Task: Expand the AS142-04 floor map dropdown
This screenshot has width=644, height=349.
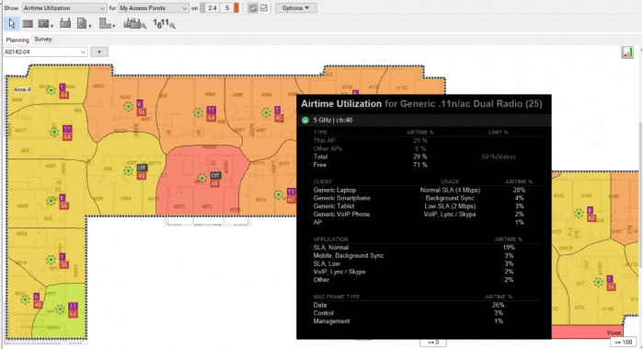Action: (45, 52)
